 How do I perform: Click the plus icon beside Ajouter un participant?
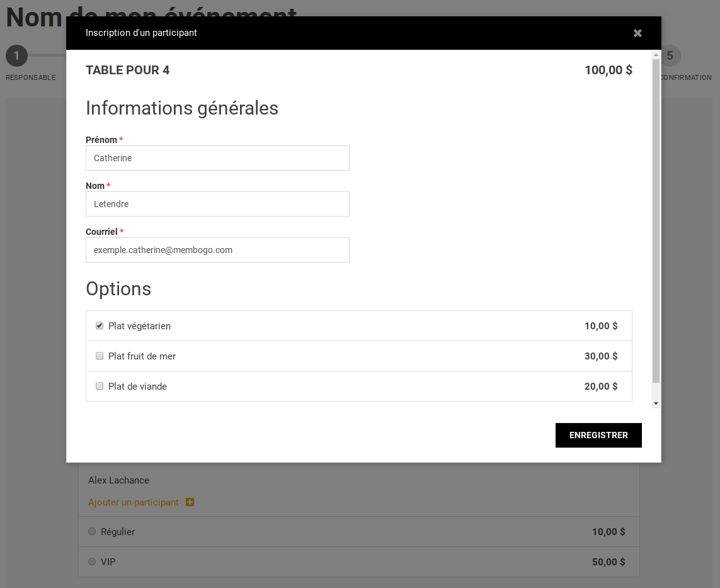190,502
